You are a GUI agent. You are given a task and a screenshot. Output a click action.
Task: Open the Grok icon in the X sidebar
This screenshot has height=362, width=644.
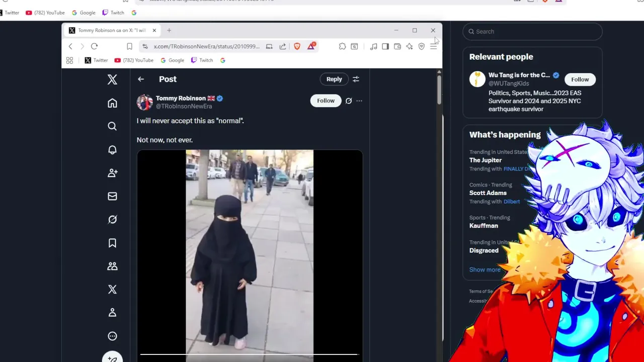pos(112,220)
